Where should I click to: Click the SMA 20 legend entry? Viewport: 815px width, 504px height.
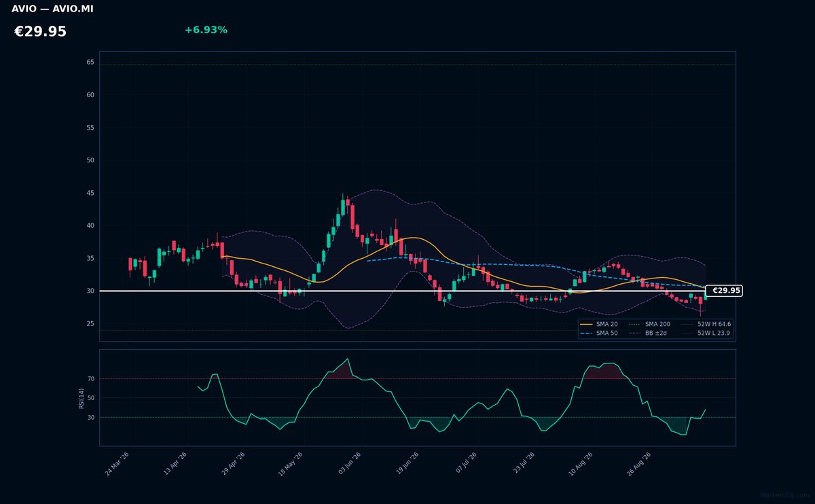(x=599, y=324)
